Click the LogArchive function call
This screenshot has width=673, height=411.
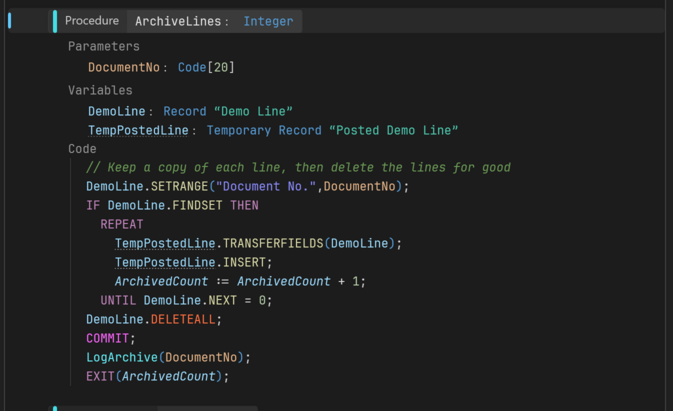click(x=122, y=357)
